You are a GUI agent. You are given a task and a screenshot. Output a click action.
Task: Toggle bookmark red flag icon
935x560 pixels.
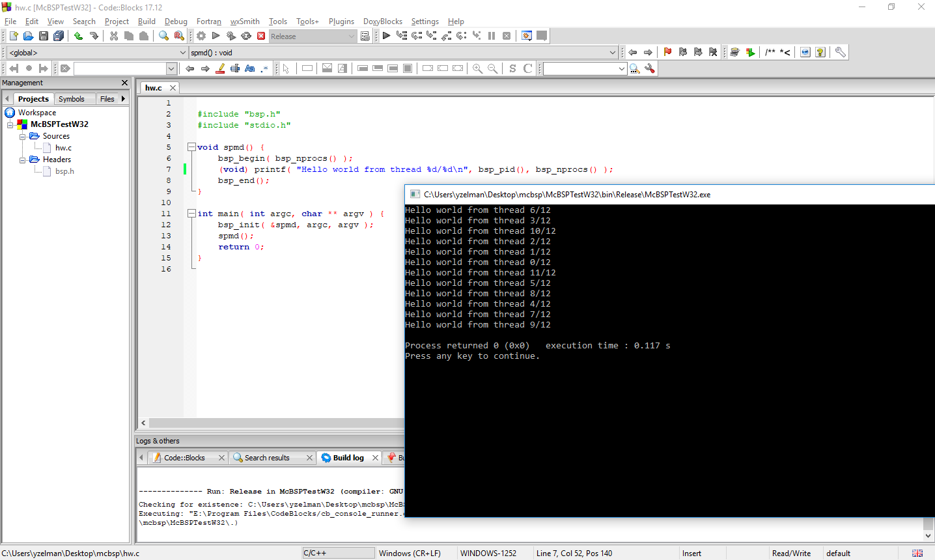coord(667,52)
